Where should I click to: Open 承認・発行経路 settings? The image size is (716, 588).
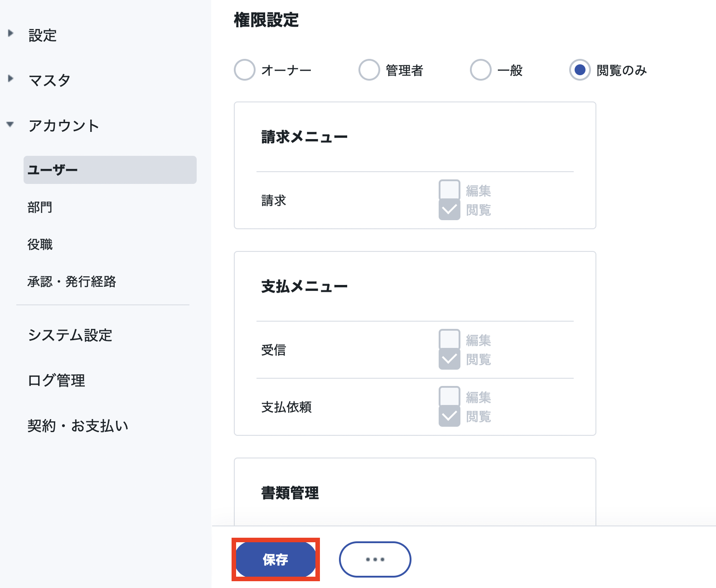72,281
